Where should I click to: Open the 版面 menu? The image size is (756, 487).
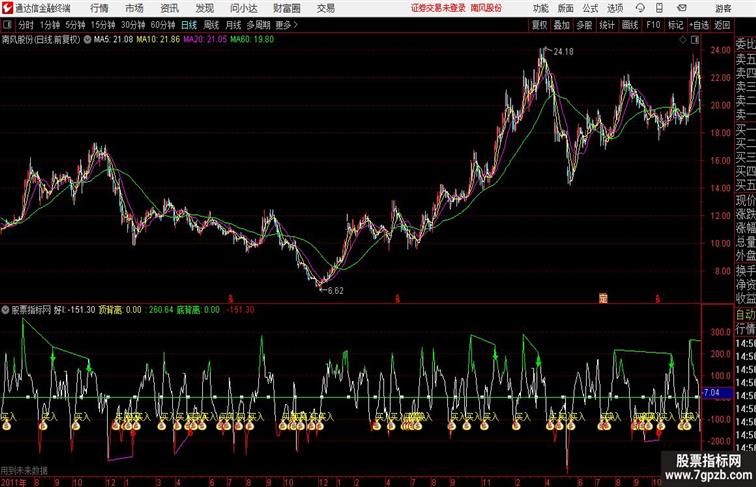(x=566, y=8)
